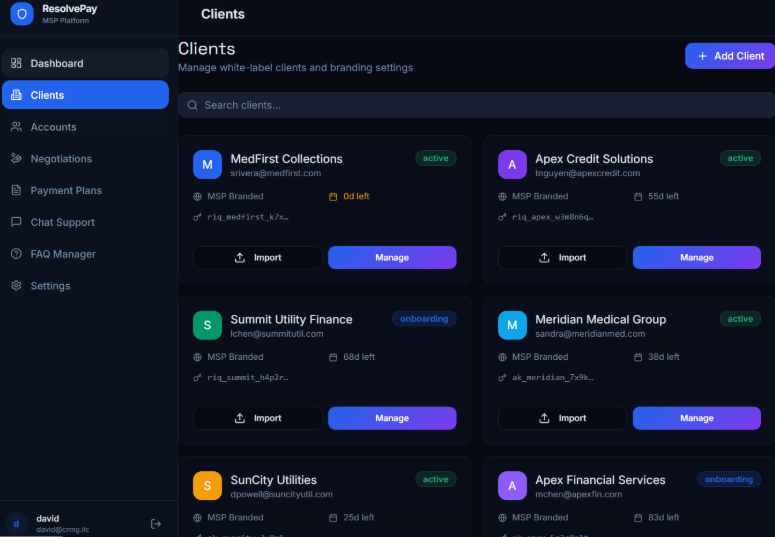Click the logout icon next to david
This screenshot has width=775, height=537.
pos(156,523)
